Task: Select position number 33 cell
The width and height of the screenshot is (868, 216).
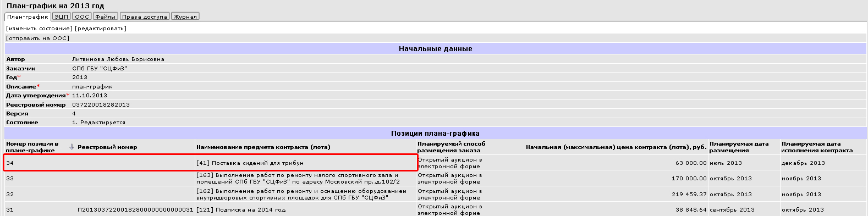Action: click(x=10, y=178)
